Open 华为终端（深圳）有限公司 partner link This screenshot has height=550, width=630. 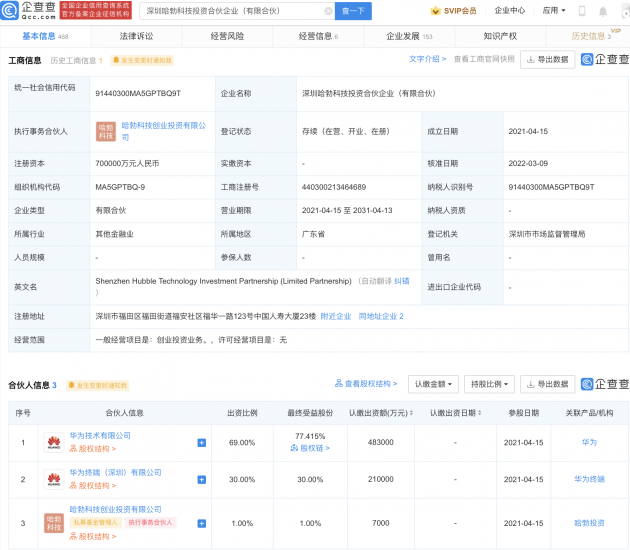pos(115,472)
